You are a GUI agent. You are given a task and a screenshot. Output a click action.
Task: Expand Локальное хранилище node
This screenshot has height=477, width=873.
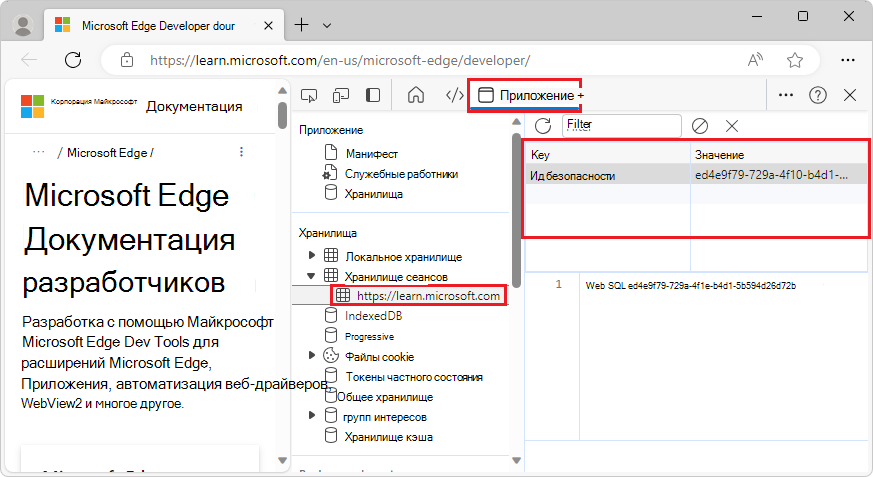[x=311, y=255]
